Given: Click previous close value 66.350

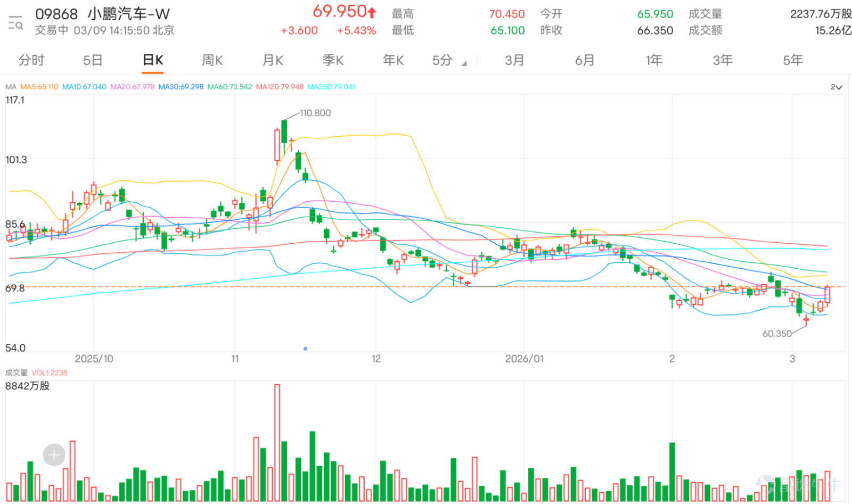Looking at the screenshot, I should [x=655, y=30].
